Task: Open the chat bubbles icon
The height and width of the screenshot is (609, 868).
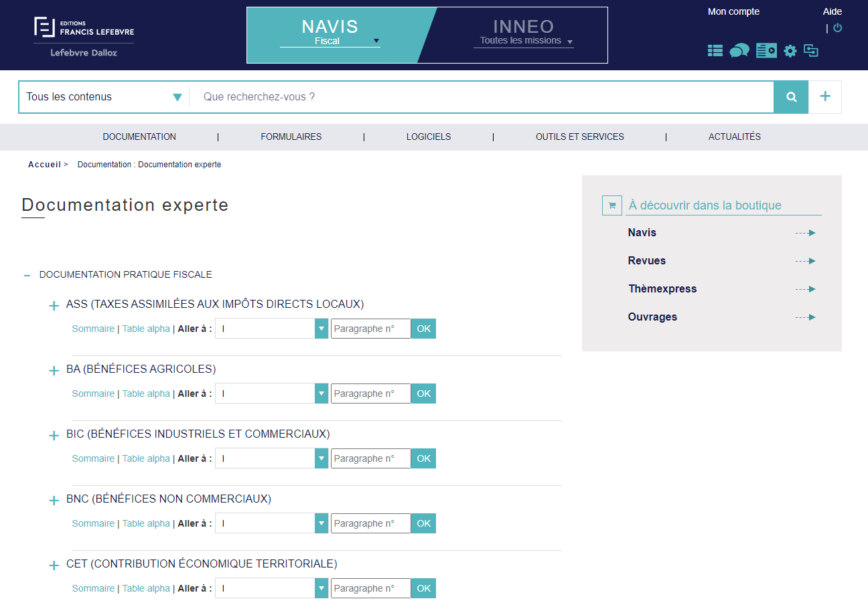Action: [739, 51]
